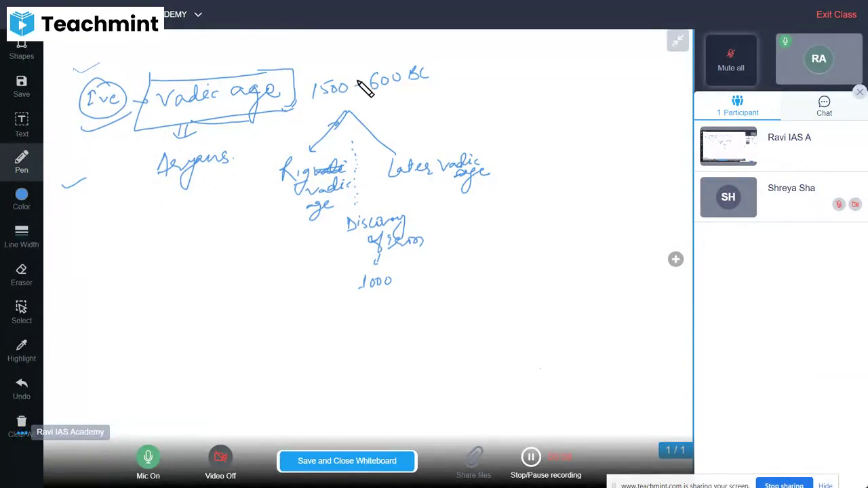Switch to the Chat tab
868x488 pixels.
[x=824, y=106]
